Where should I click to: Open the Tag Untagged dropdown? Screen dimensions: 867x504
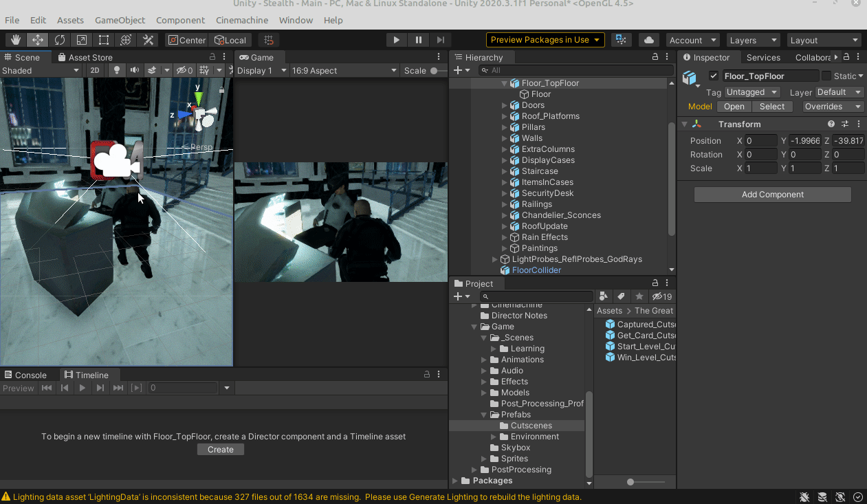752,92
